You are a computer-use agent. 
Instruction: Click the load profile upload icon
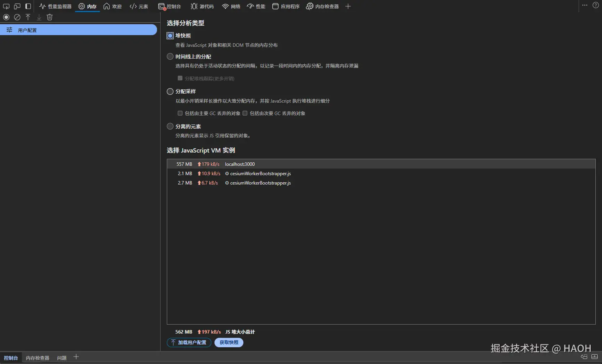coord(28,17)
